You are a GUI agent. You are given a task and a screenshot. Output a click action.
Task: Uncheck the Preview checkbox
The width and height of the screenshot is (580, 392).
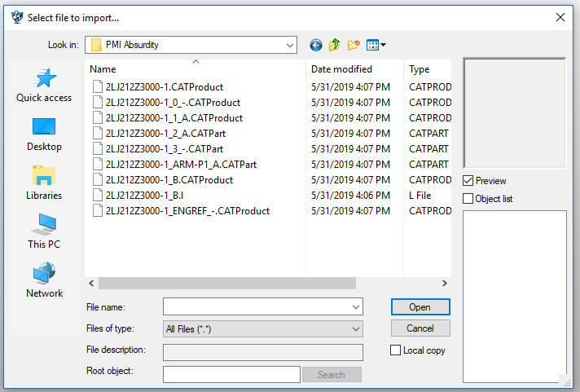(x=468, y=181)
